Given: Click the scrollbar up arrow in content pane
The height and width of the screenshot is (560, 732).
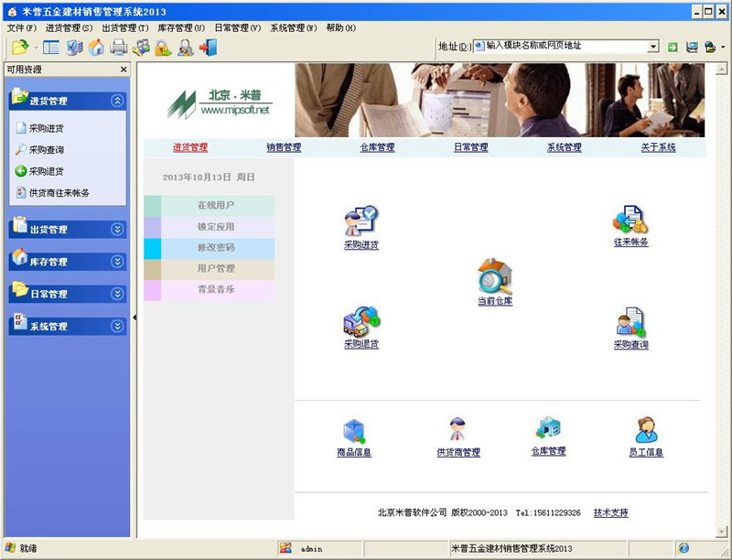Looking at the screenshot, I should coord(722,69).
